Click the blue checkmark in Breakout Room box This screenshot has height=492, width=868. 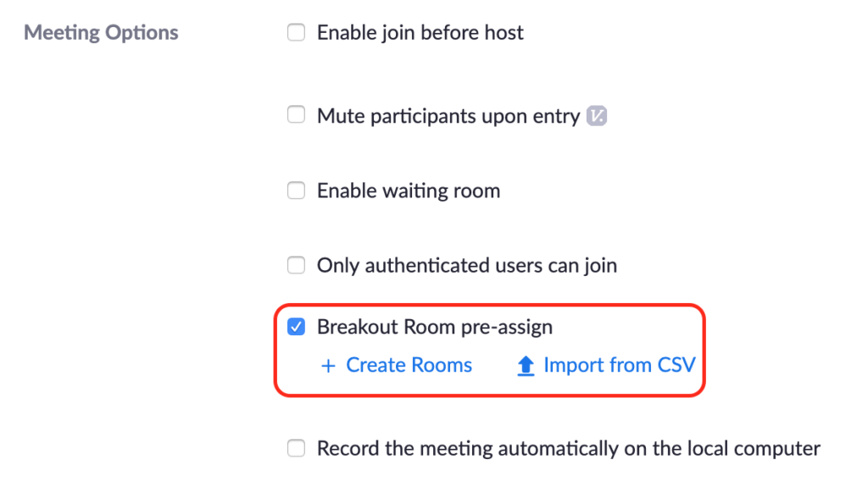pyautogui.click(x=296, y=327)
